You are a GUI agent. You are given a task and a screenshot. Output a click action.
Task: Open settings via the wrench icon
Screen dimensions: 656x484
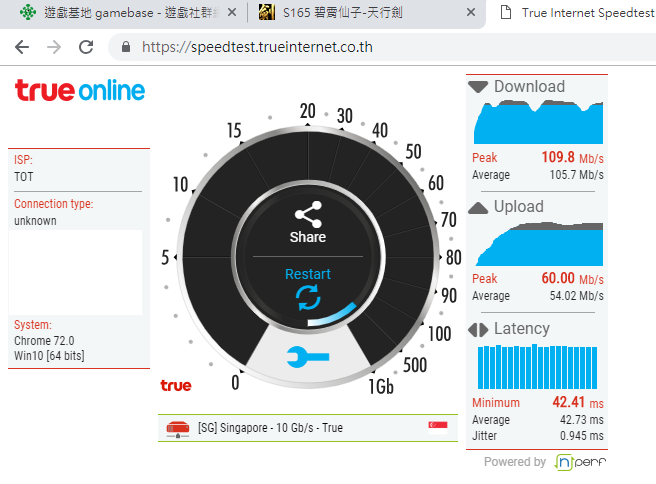pyautogui.click(x=308, y=357)
